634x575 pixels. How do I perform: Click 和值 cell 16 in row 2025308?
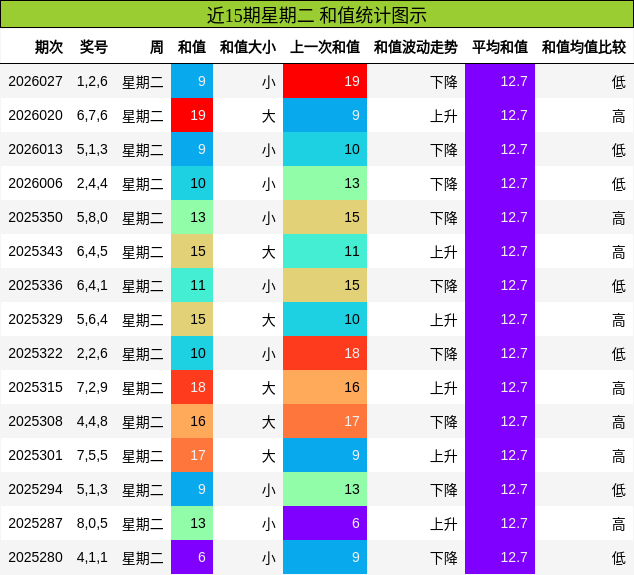click(x=192, y=421)
